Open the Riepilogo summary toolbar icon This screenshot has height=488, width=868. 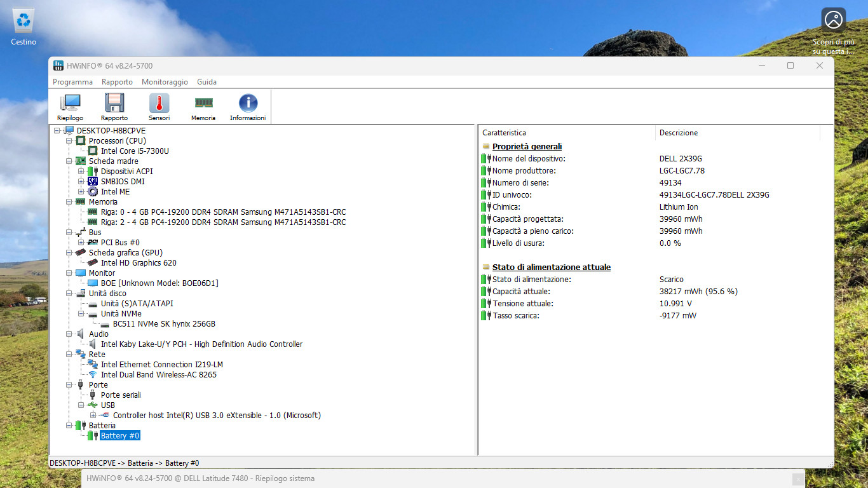pos(70,107)
